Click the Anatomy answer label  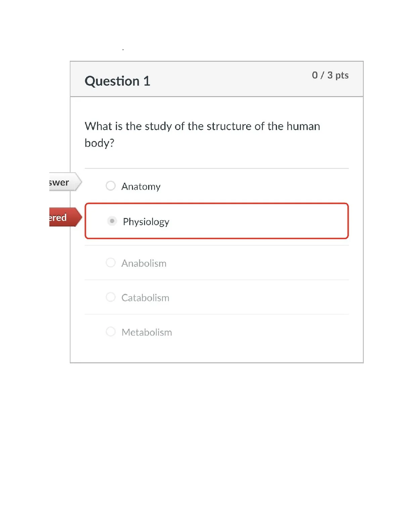141,187
